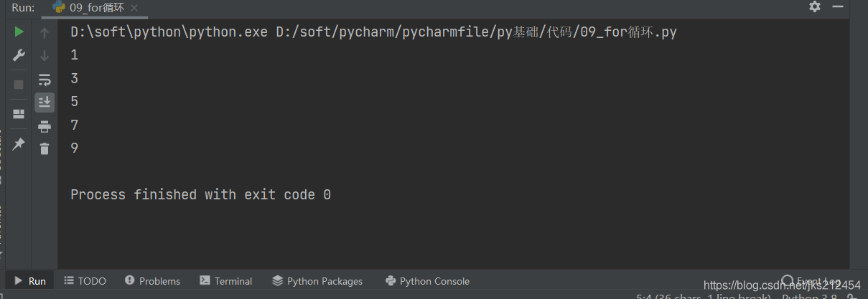Switch to the Problems tool window
This screenshot has height=299, width=868.
click(152, 281)
